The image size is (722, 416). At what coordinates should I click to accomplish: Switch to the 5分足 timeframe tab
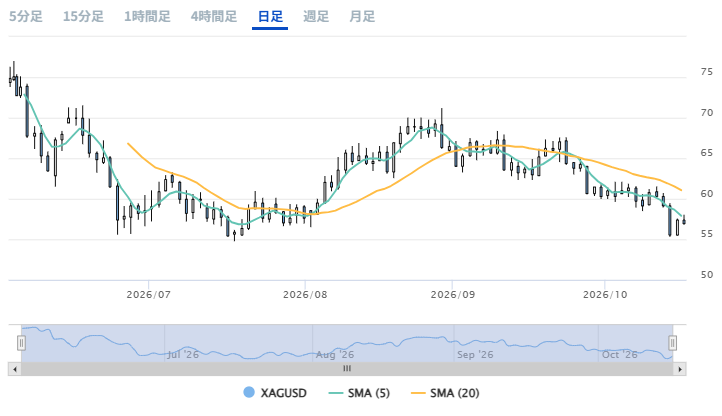pyautogui.click(x=26, y=17)
